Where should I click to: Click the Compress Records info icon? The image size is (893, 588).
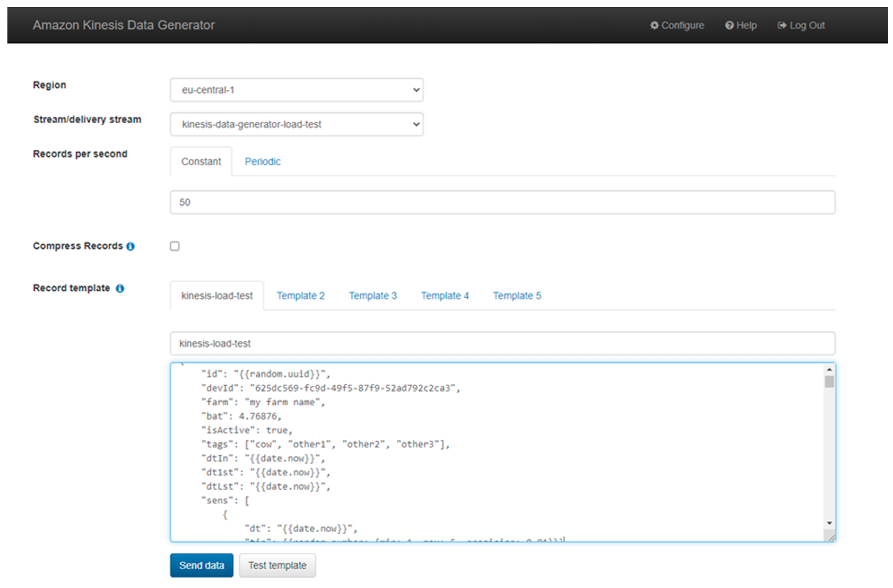[x=130, y=246]
